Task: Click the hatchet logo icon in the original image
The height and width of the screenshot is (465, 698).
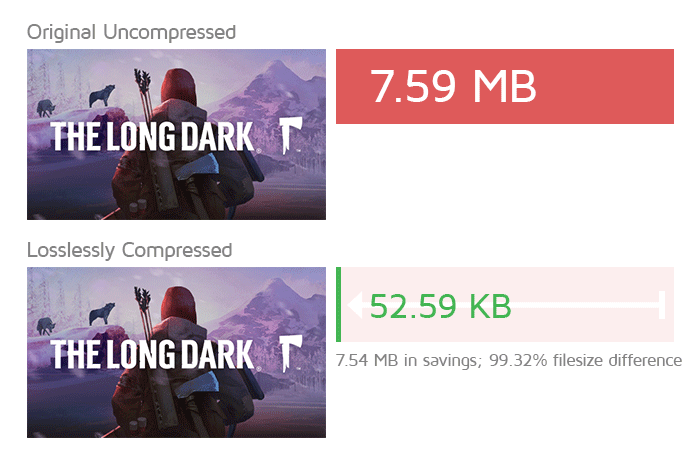Action: coord(291,135)
